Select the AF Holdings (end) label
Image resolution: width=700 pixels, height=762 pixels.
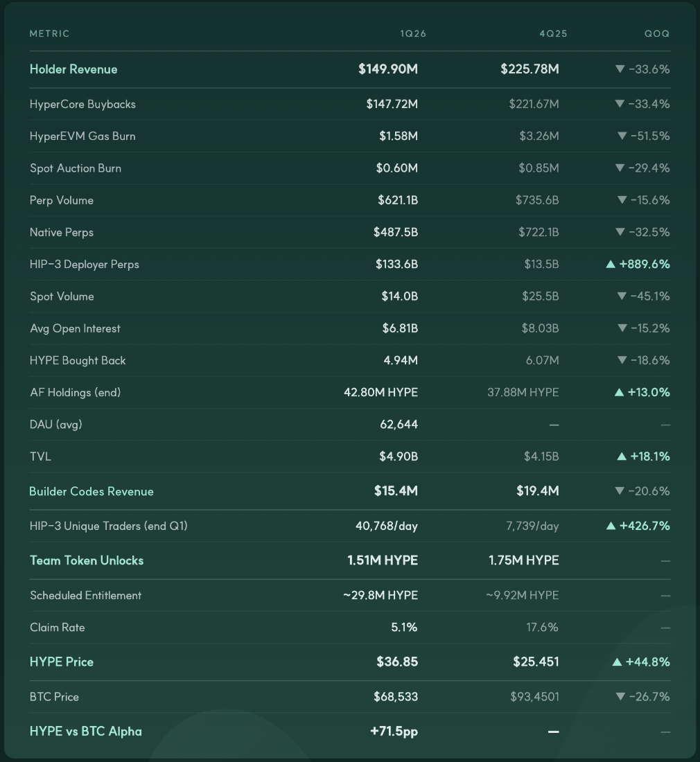[75, 393]
